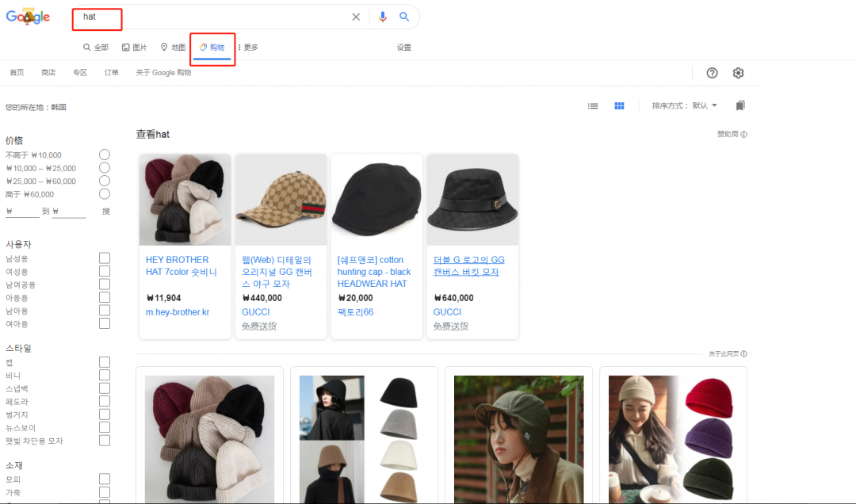The height and width of the screenshot is (504, 856).
Task: Open the 地图 maps tab
Action: click(x=173, y=48)
